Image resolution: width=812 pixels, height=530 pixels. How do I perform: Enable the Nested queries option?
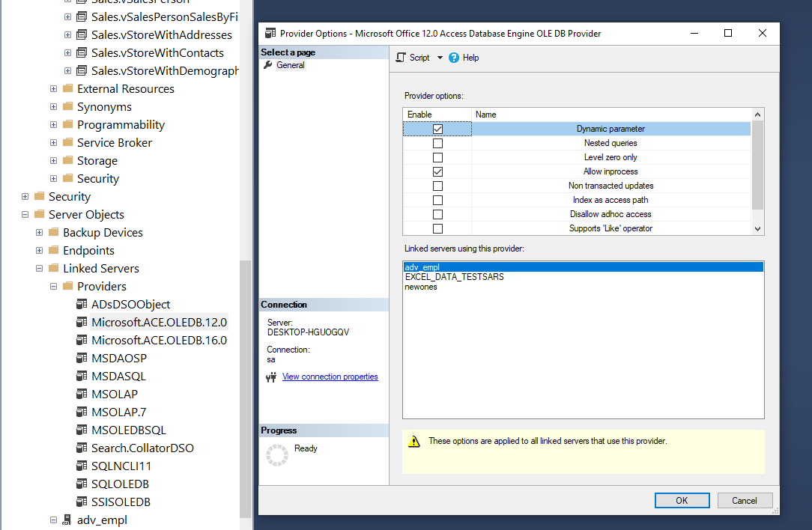point(437,142)
